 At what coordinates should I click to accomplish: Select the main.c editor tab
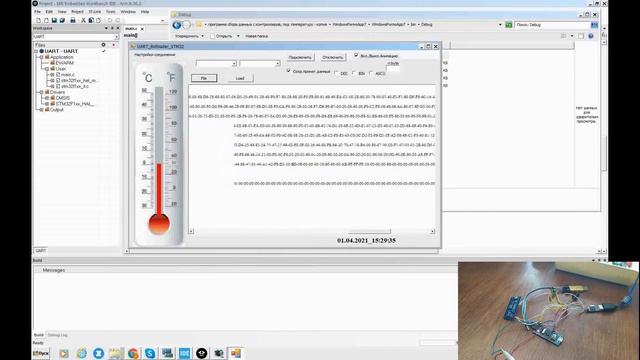131,29
